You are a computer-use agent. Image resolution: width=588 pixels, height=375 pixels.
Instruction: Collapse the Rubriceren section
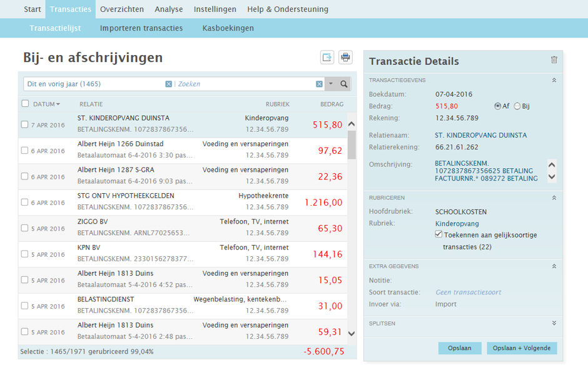pos(554,198)
